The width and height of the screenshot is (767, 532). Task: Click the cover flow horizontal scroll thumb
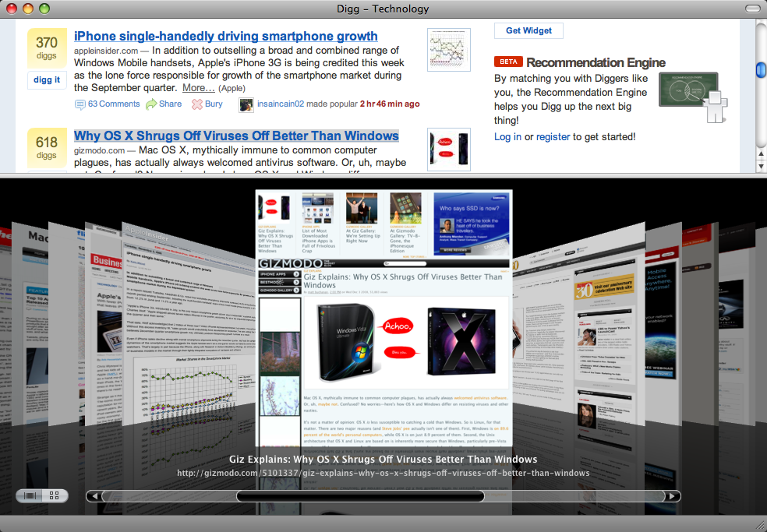point(360,496)
